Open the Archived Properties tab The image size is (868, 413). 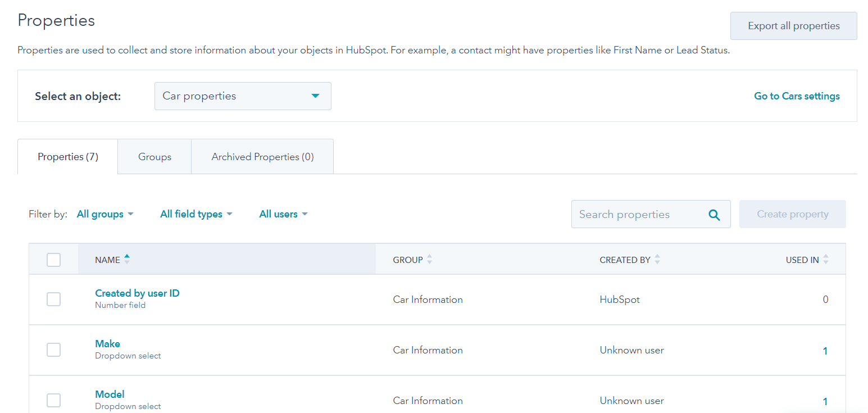pos(262,157)
